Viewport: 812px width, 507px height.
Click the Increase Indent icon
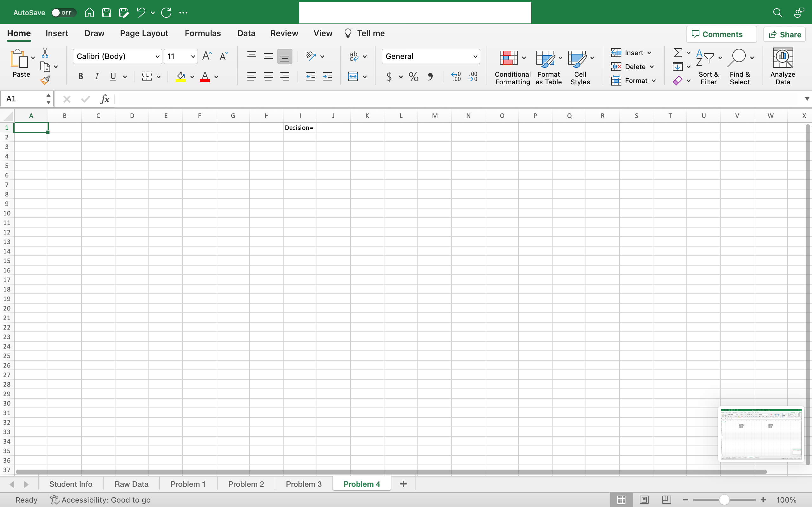point(327,76)
